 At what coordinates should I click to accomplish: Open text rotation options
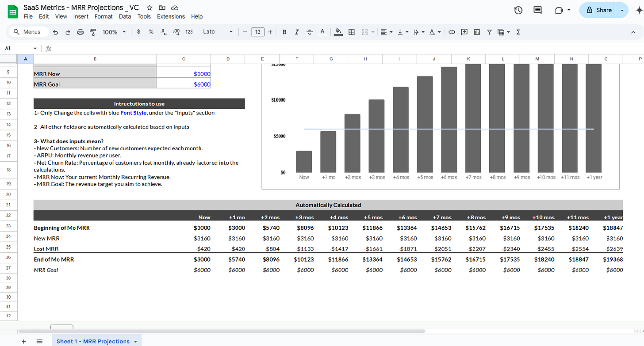[435, 32]
